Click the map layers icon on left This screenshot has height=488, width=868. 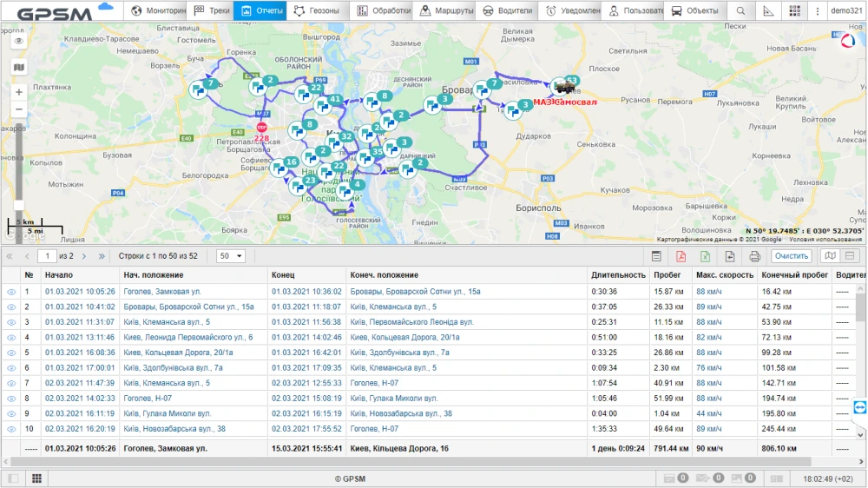tap(19, 67)
